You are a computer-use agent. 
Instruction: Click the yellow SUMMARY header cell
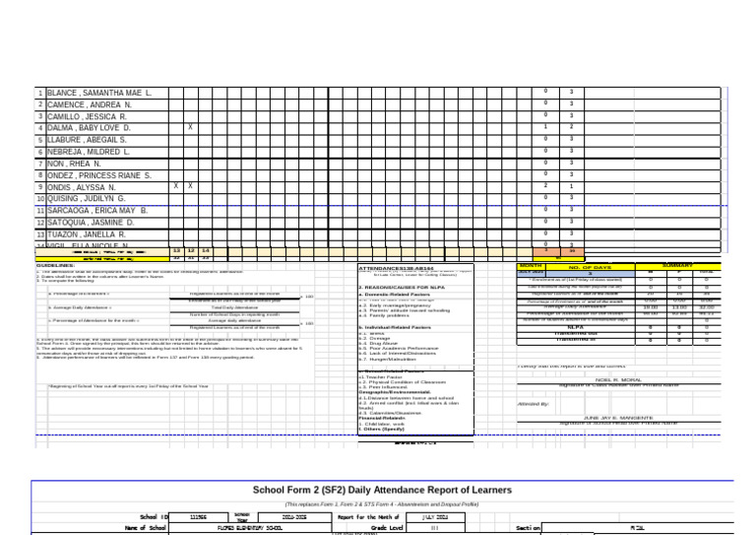point(677,266)
